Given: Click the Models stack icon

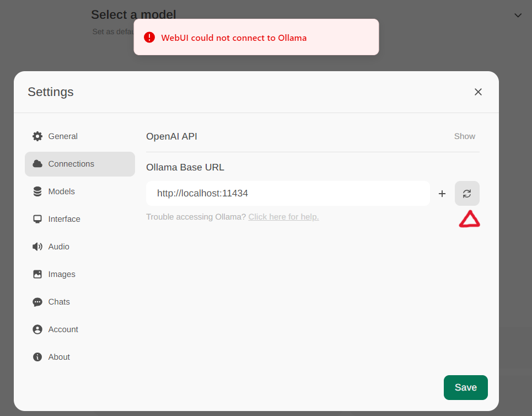Looking at the screenshot, I should pos(37,191).
